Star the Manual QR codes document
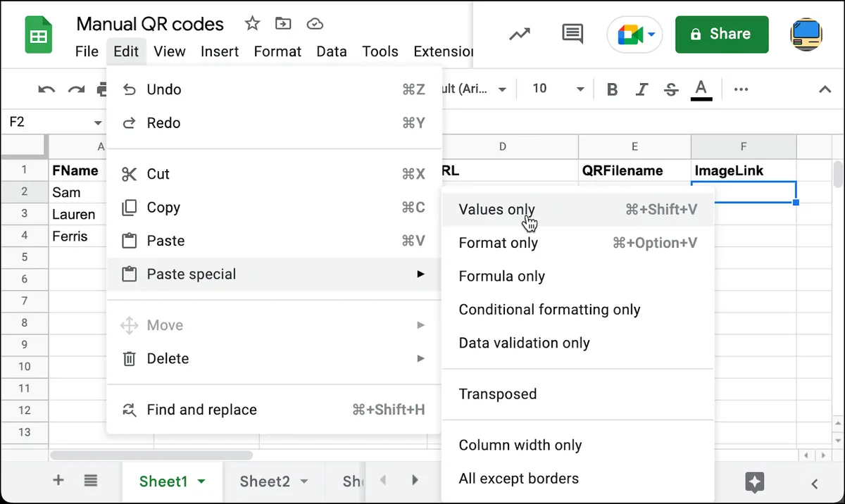The width and height of the screenshot is (845, 504). pos(252,24)
